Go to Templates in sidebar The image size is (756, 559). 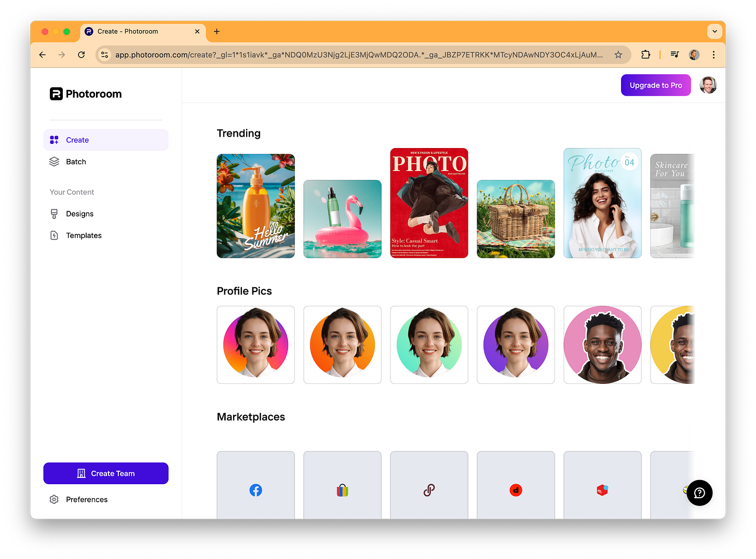[x=106, y=235]
